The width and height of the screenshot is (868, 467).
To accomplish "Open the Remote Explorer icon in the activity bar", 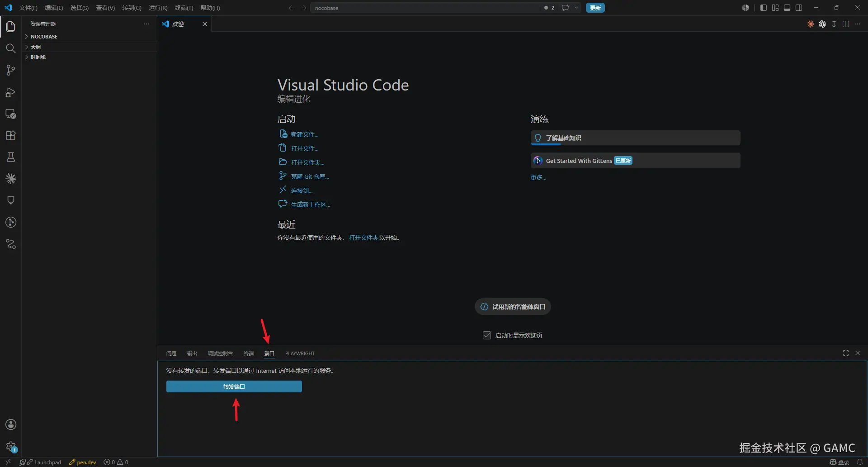I will [x=11, y=114].
